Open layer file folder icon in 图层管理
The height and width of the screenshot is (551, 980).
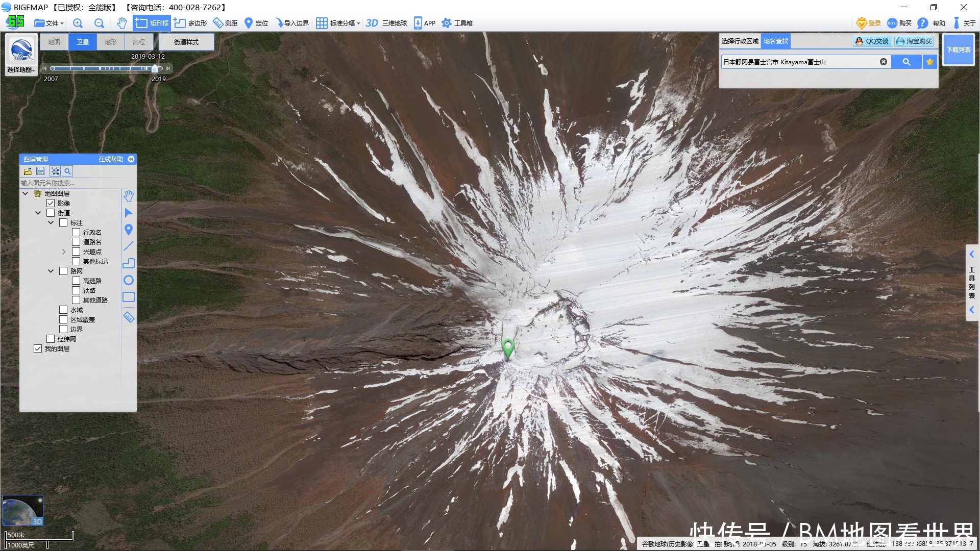coord(28,171)
